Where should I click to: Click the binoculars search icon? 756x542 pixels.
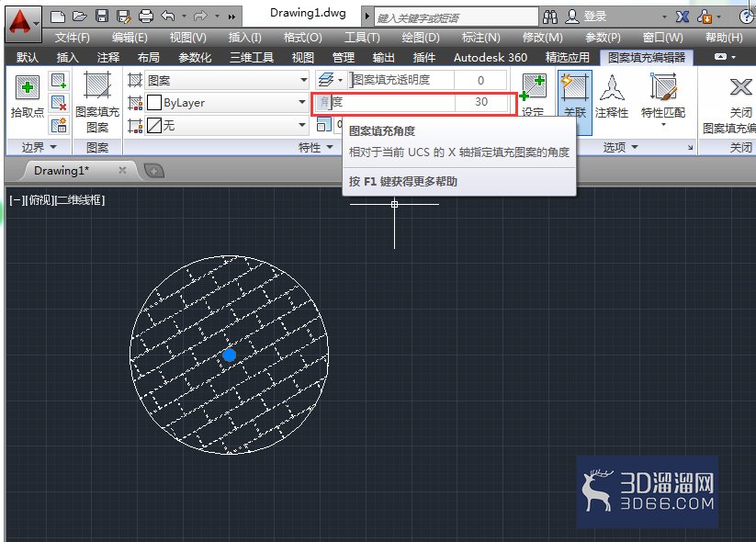549,17
